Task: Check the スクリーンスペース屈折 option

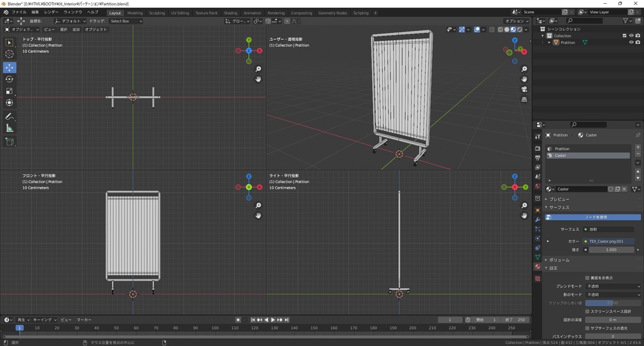Action: (x=587, y=311)
